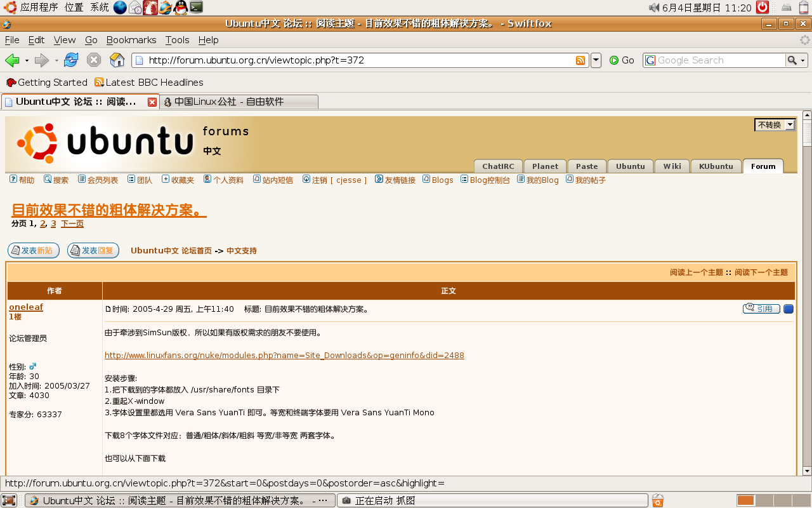The image size is (812, 508).
Task: Open the back button history dropdown arrow
Action: click(x=27, y=60)
